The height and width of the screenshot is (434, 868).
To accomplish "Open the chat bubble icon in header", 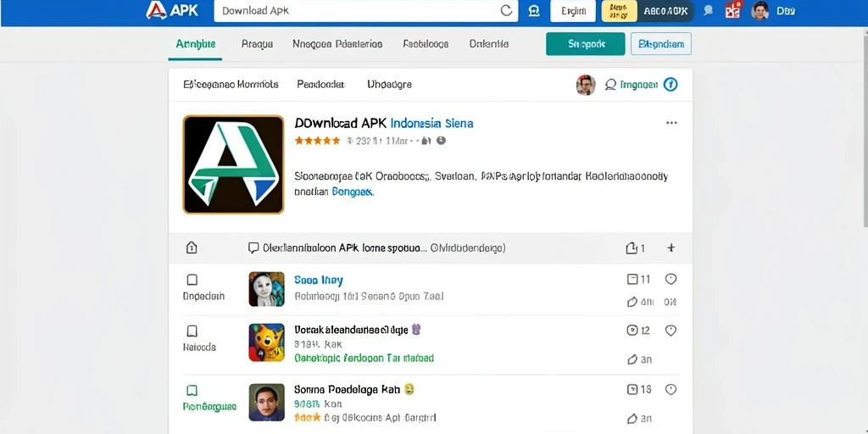I will [x=708, y=10].
